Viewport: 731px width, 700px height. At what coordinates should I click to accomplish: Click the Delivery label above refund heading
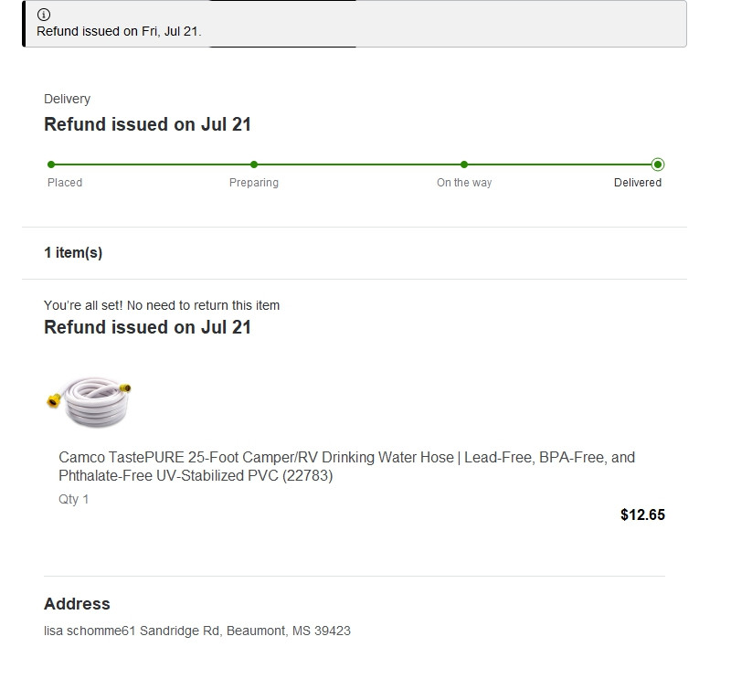point(67,99)
